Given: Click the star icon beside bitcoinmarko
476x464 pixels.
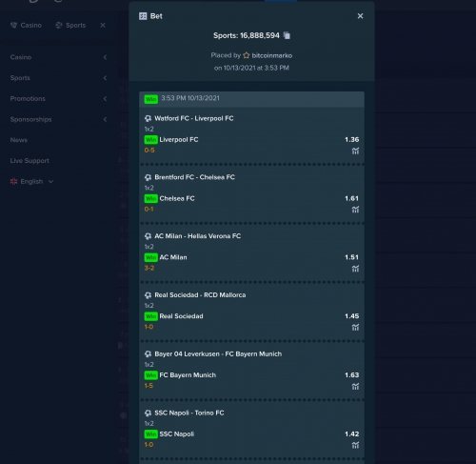Looking at the screenshot, I should [x=247, y=55].
